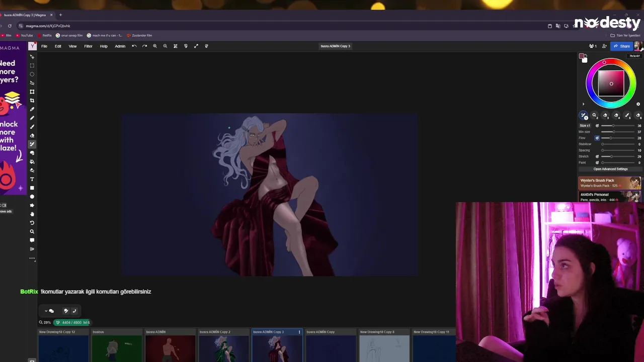Screen dimensions: 644x362
Task: Open the Filter menu
Action: (x=88, y=46)
